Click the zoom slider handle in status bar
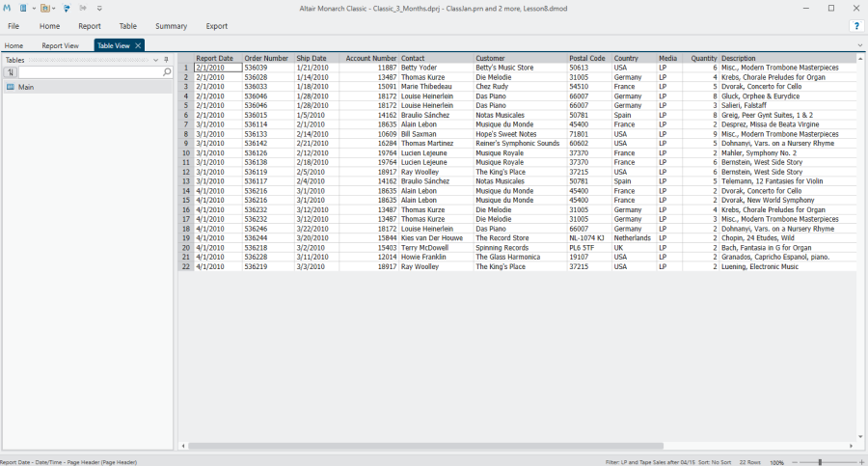 point(820,462)
